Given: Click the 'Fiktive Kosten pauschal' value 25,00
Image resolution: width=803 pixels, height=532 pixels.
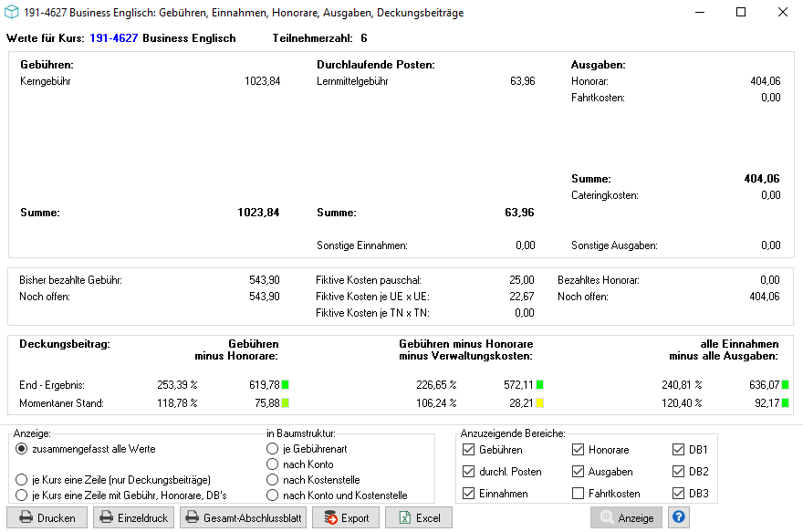Looking at the screenshot, I should [521, 280].
